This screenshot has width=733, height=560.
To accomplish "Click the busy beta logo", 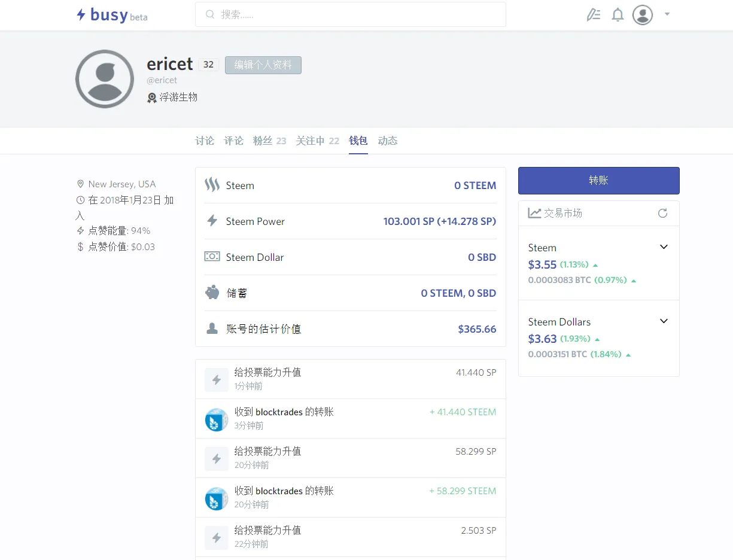I will point(111,15).
